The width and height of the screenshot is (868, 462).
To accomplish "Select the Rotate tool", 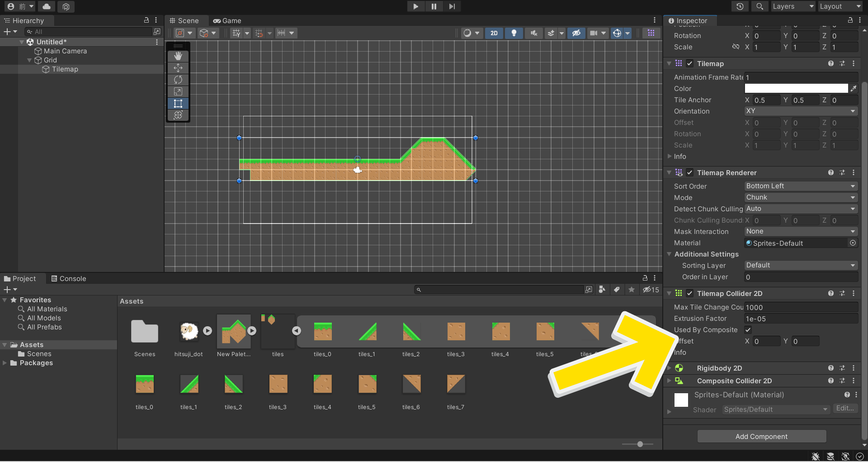I will coord(178,80).
